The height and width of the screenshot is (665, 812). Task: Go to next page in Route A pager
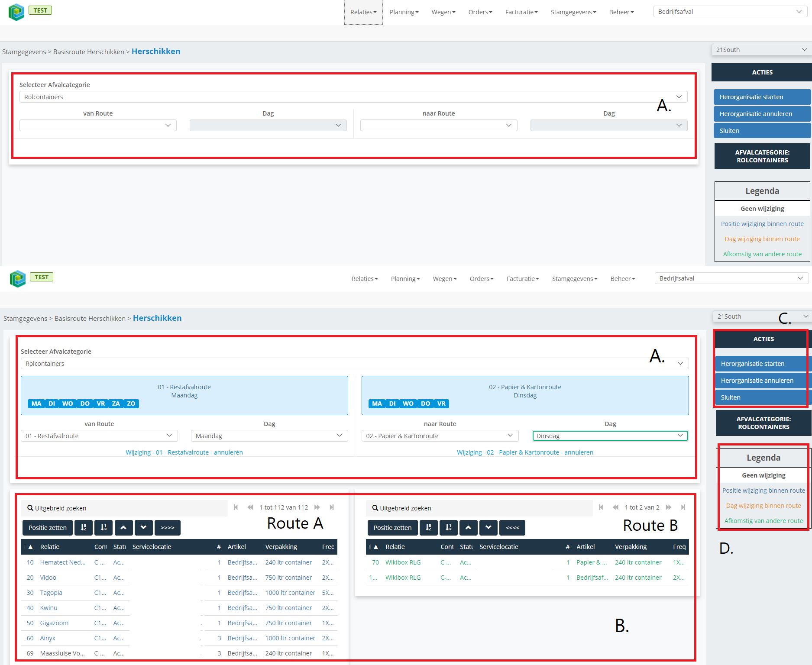pyautogui.click(x=317, y=507)
